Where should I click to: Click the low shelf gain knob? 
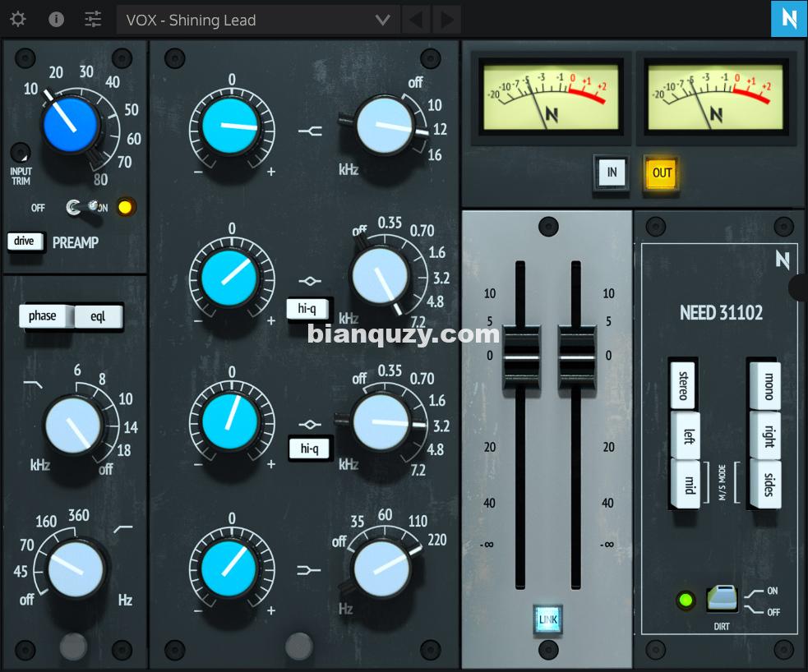[230, 568]
